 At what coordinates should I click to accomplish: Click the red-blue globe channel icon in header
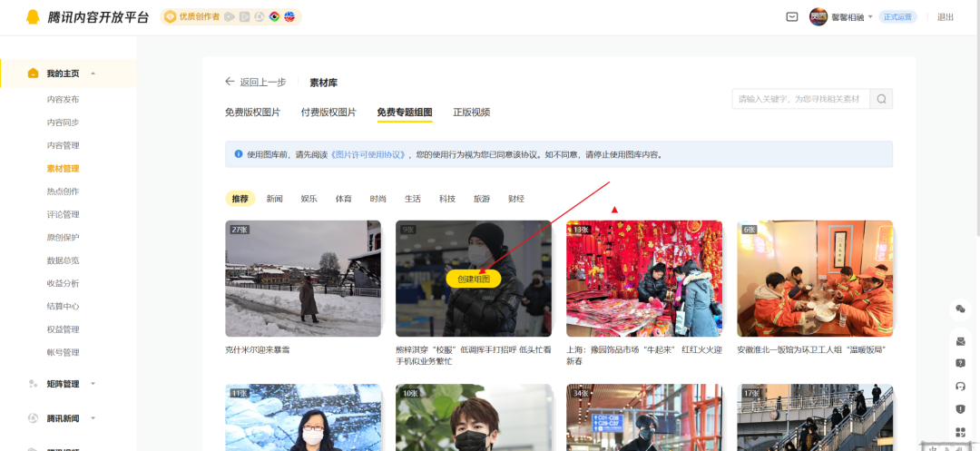click(289, 17)
